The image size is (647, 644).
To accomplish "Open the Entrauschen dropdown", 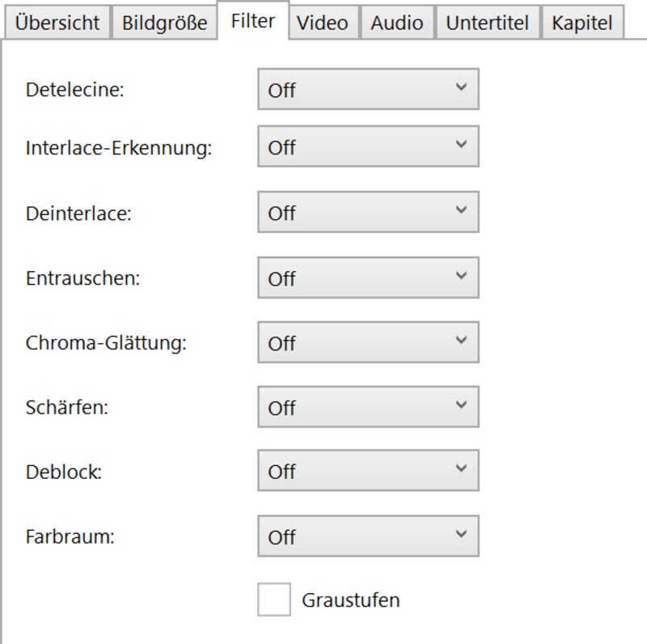I will click(x=366, y=278).
